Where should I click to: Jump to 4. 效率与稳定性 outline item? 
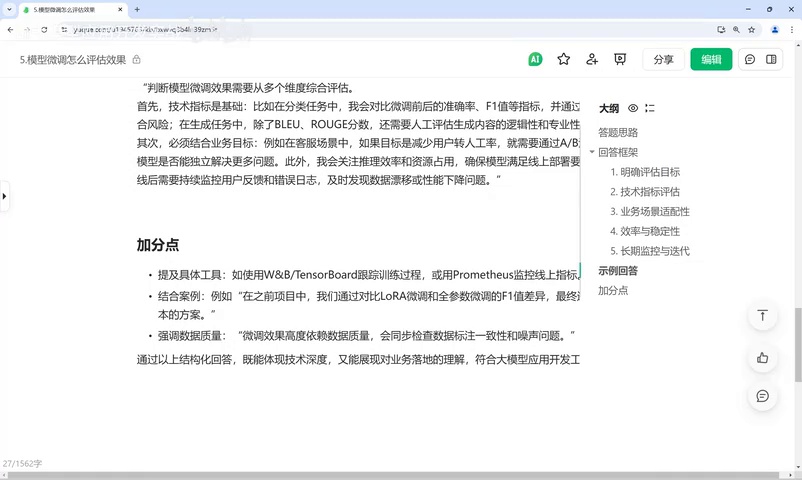[644, 231]
